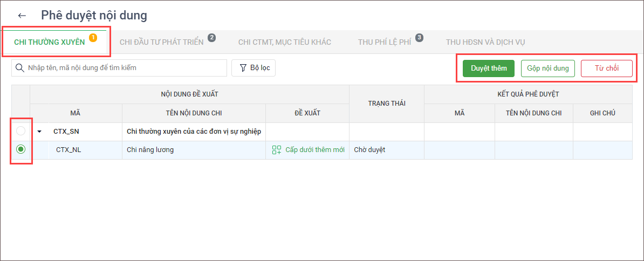Select the Chi nâng lương row
Viewport: 644px width, 261px height.
tap(150, 150)
